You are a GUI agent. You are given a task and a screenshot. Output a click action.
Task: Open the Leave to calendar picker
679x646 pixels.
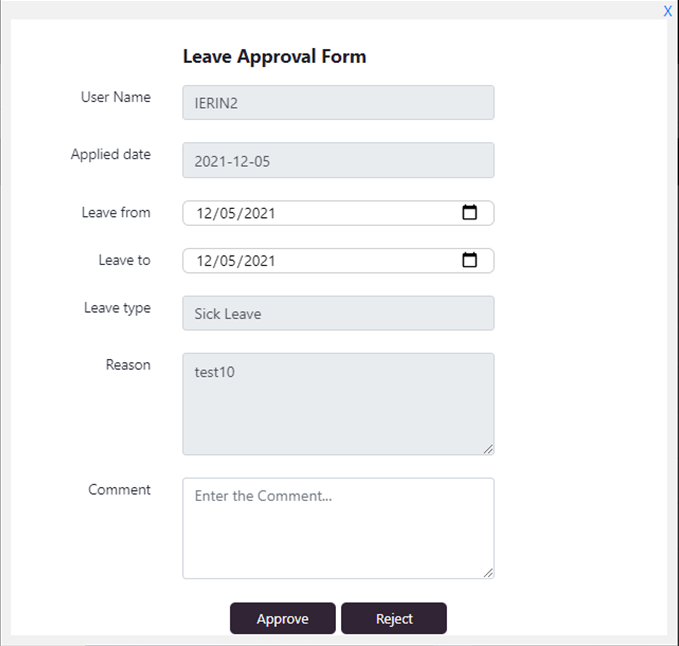[x=469, y=260]
